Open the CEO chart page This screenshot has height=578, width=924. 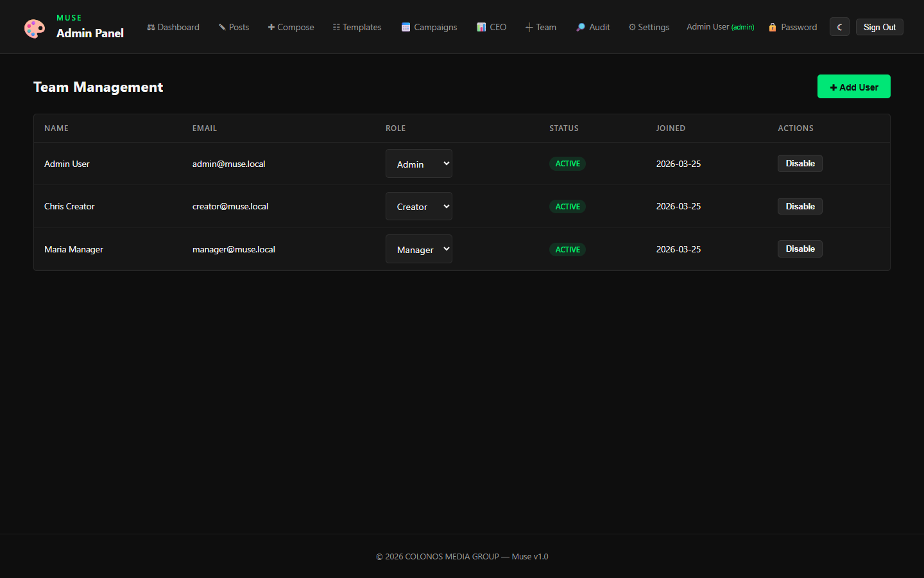pos(492,27)
